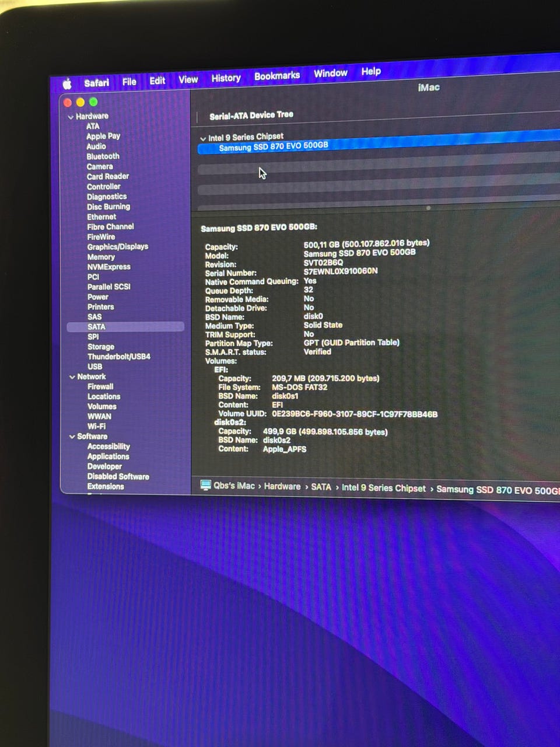The height and width of the screenshot is (747, 560).
Task: Select Extensions under Software
Action: tap(106, 486)
